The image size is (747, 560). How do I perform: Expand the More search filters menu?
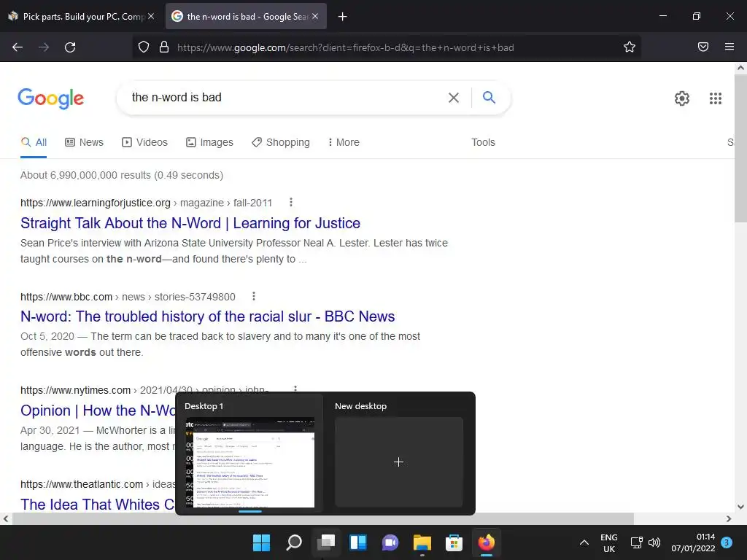coord(344,142)
